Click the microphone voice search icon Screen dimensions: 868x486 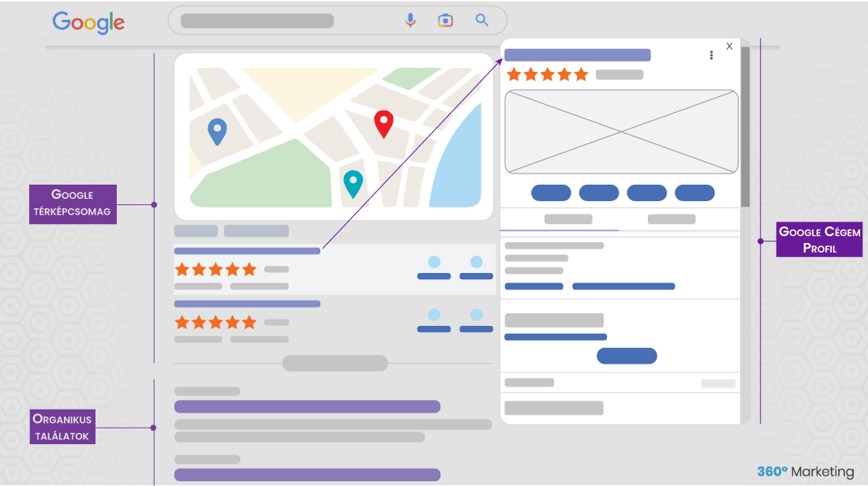point(410,21)
